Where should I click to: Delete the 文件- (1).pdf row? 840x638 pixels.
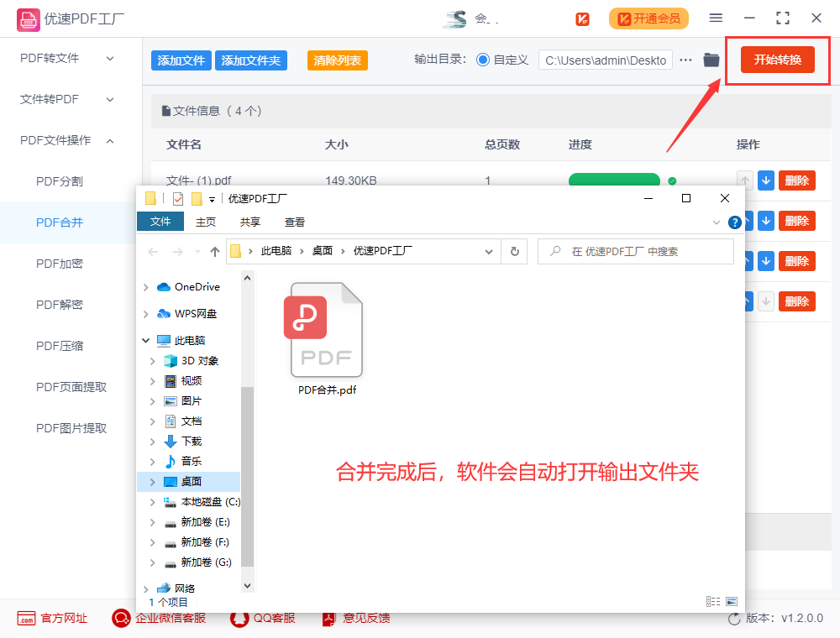796,180
